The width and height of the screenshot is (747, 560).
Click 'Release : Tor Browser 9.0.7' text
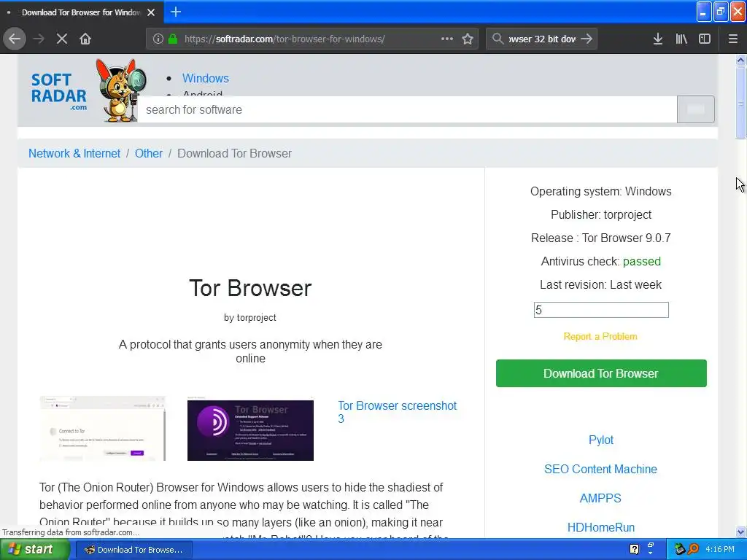tap(601, 238)
